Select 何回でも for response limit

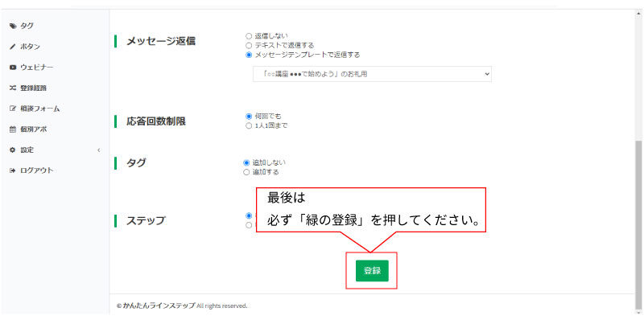(249, 117)
